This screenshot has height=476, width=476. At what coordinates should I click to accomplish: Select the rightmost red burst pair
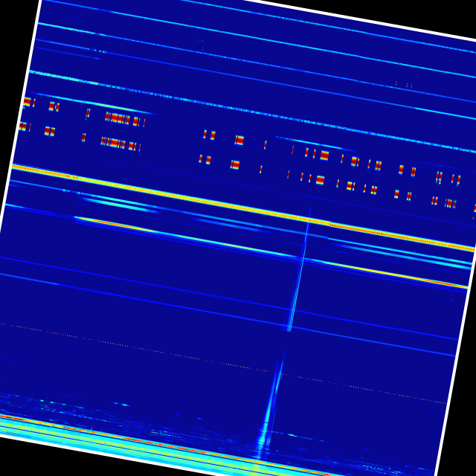[450, 203]
